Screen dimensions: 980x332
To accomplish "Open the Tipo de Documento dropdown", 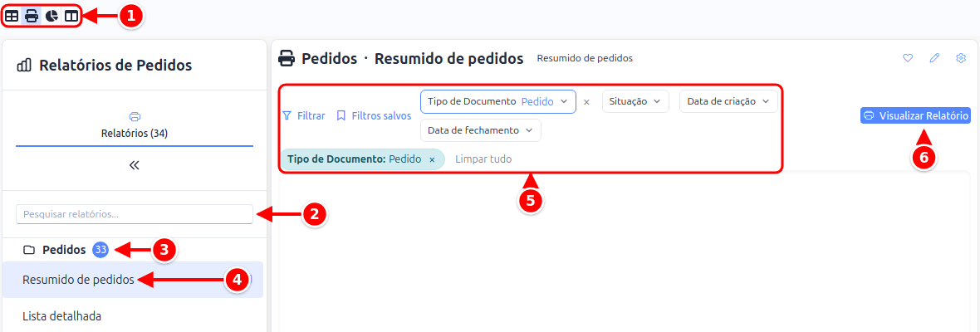I will click(x=498, y=101).
